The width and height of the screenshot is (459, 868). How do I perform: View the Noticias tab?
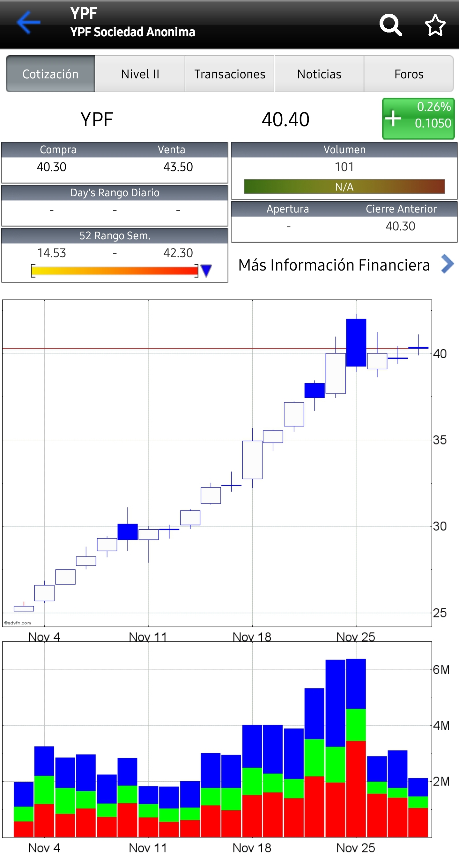tap(319, 74)
